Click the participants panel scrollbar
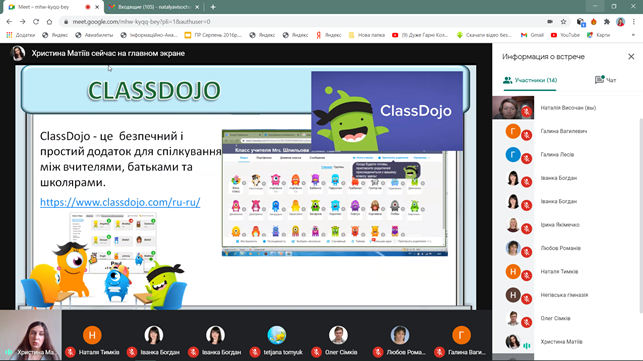This screenshot has width=643, height=361. click(641, 215)
